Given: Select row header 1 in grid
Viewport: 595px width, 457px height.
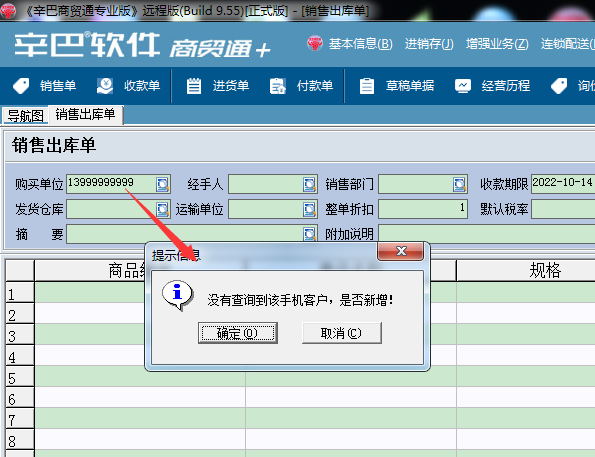Looking at the screenshot, I should pyautogui.click(x=20, y=292).
